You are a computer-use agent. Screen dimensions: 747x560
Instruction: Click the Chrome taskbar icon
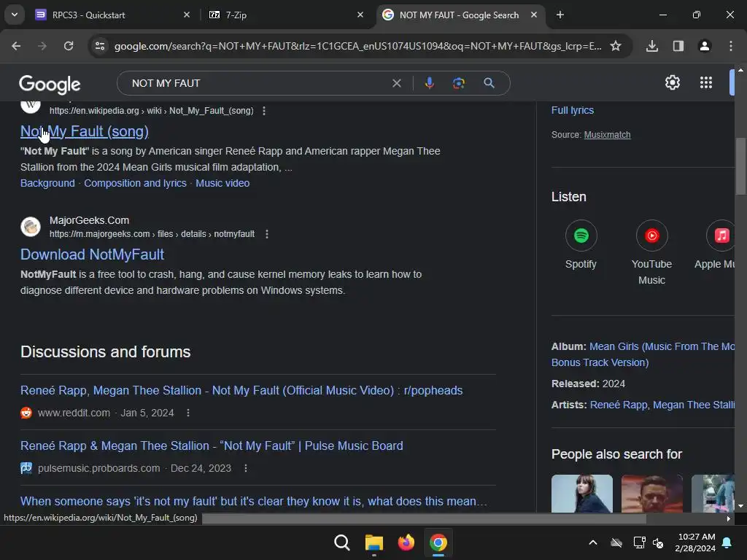tap(438, 542)
